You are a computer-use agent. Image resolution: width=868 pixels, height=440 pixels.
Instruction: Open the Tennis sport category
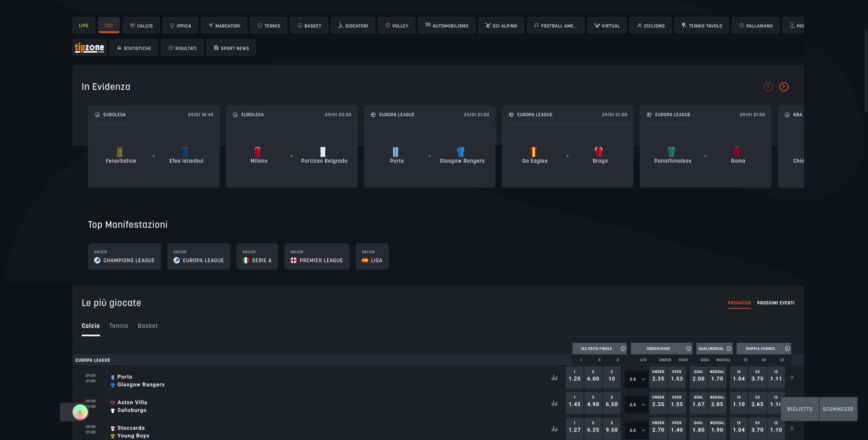pos(269,26)
